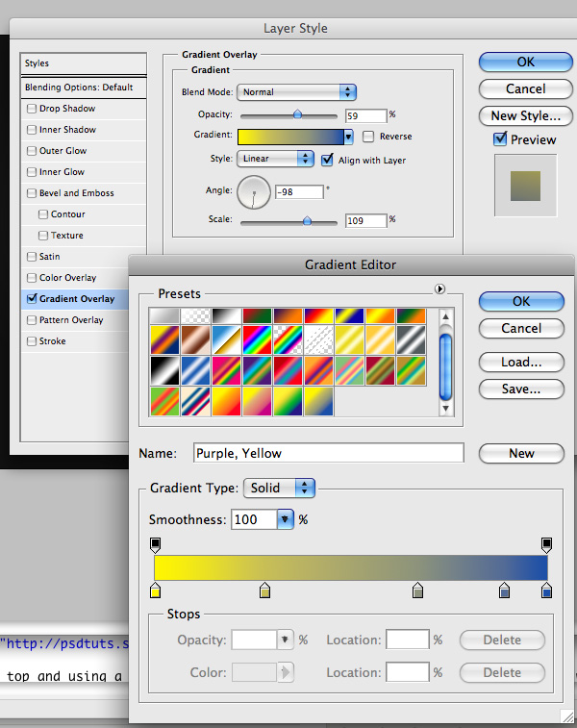Select the blue color stop at far right
The height and width of the screenshot is (728, 577).
[546, 590]
